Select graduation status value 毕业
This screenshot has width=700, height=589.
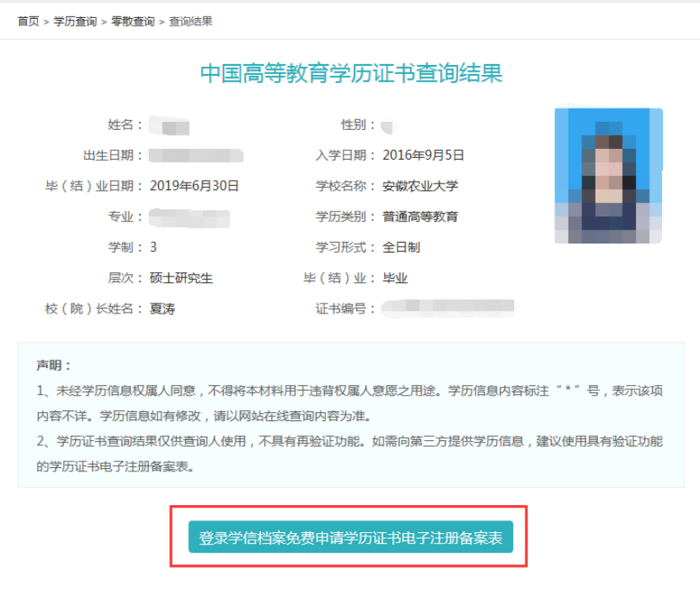[395, 278]
